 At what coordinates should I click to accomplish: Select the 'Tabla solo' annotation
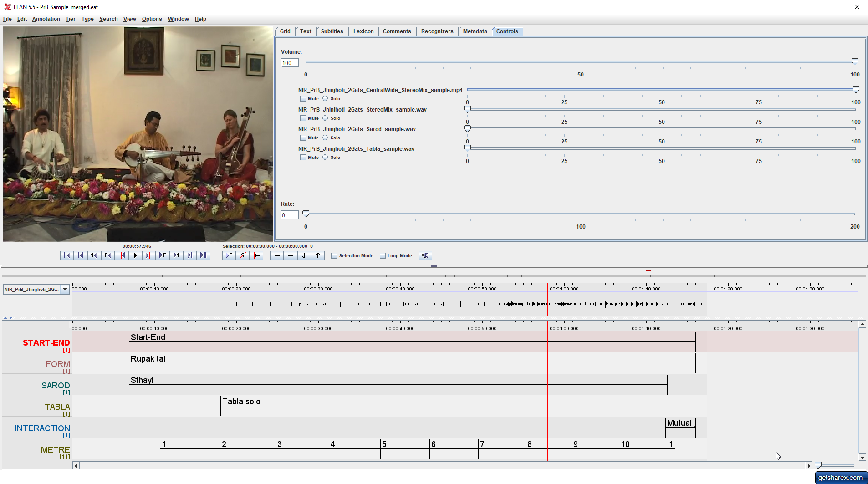point(241,402)
